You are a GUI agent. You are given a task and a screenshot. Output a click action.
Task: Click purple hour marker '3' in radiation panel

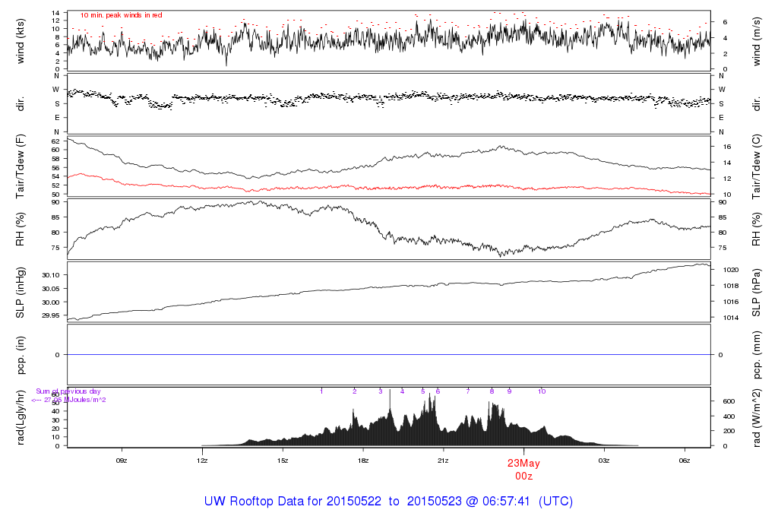[x=381, y=391]
